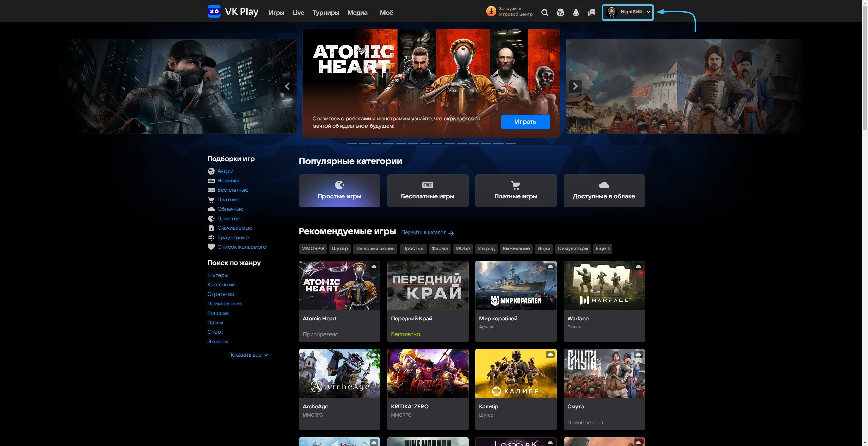Image resolution: width=868 pixels, height=446 pixels.
Task: Open the discounts percent icon in header
Action: (560, 13)
